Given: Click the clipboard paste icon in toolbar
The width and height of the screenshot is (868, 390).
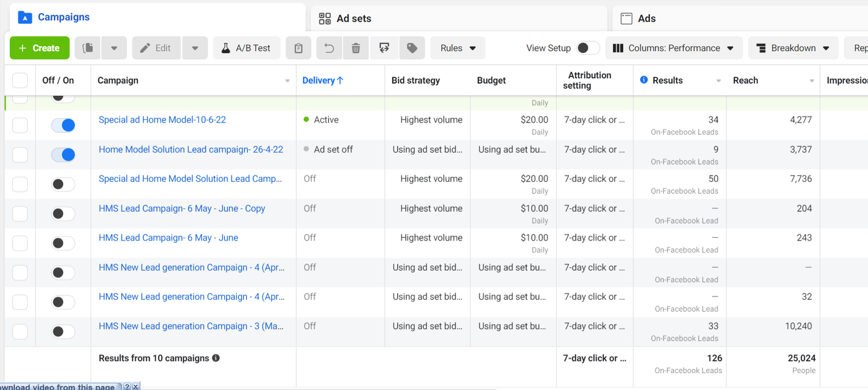Looking at the screenshot, I should pyautogui.click(x=298, y=48).
